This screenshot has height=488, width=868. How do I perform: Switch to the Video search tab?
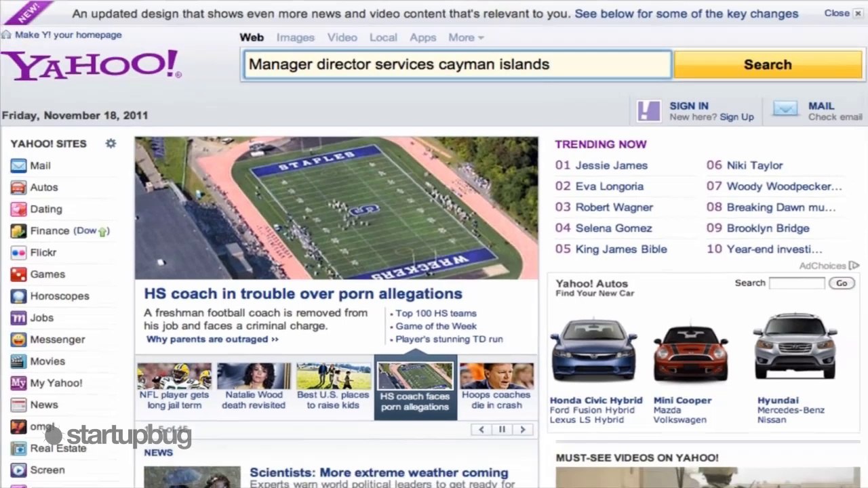pyautogui.click(x=342, y=37)
